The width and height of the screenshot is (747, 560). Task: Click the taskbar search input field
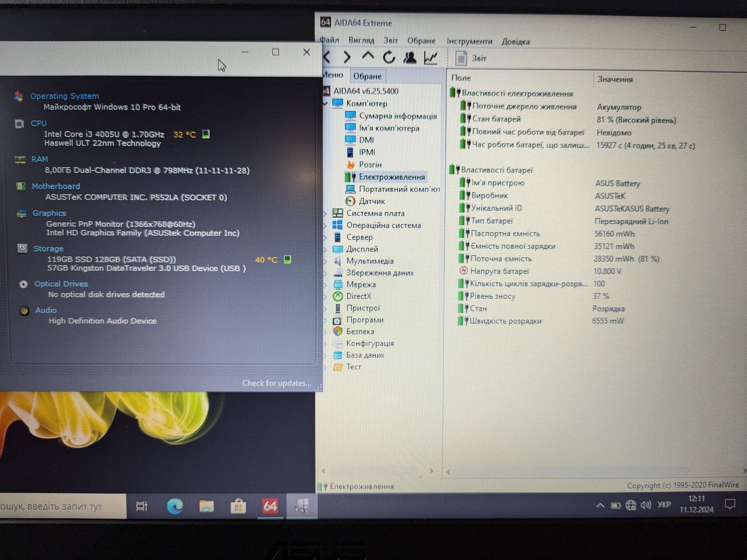click(x=62, y=506)
